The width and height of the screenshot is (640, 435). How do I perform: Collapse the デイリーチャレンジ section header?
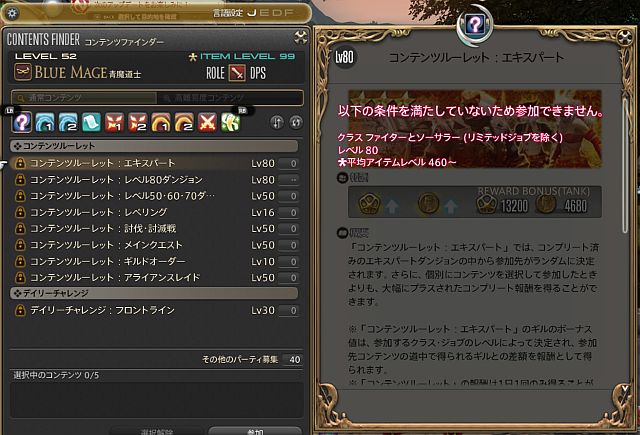click(154, 293)
